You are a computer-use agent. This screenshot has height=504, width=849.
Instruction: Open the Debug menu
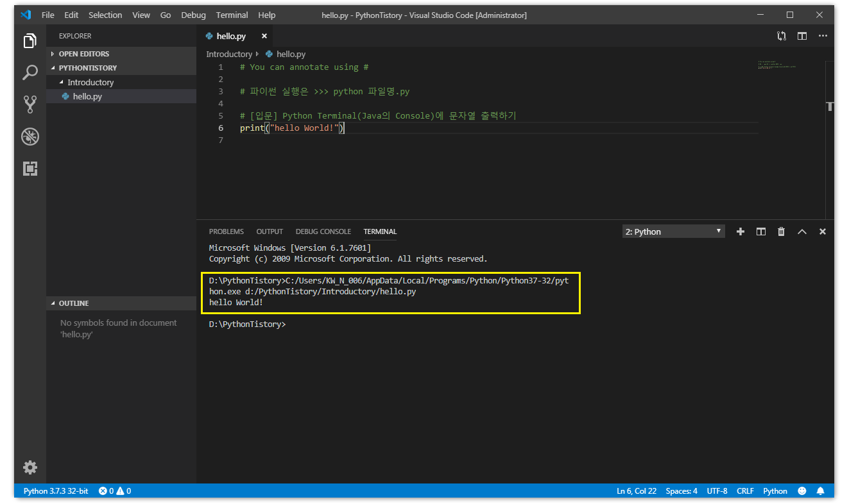pyautogui.click(x=194, y=15)
